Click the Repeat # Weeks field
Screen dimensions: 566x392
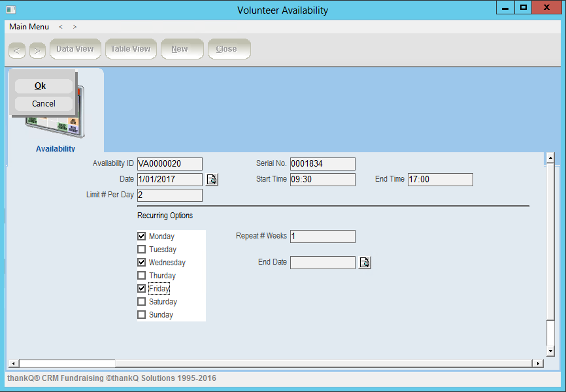[323, 237]
